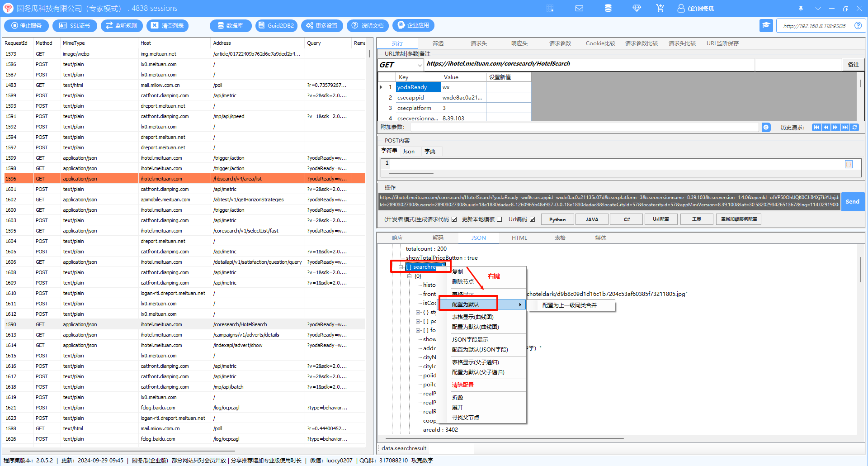868x466 pixels.
Task: Click the graduation cap tutorial icon
Action: [766, 25]
